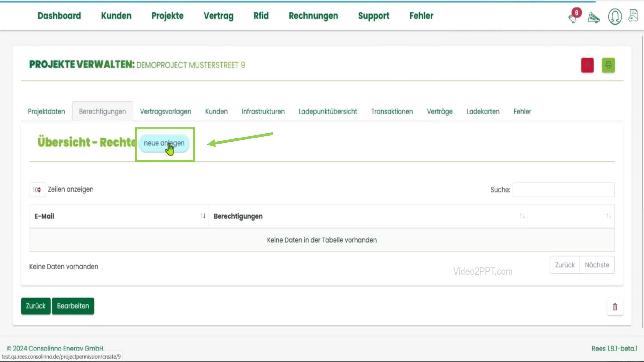Screen dimensions: 644x362
Task: Toggle sorting on the Berechtigungen column
Action: coord(522,216)
